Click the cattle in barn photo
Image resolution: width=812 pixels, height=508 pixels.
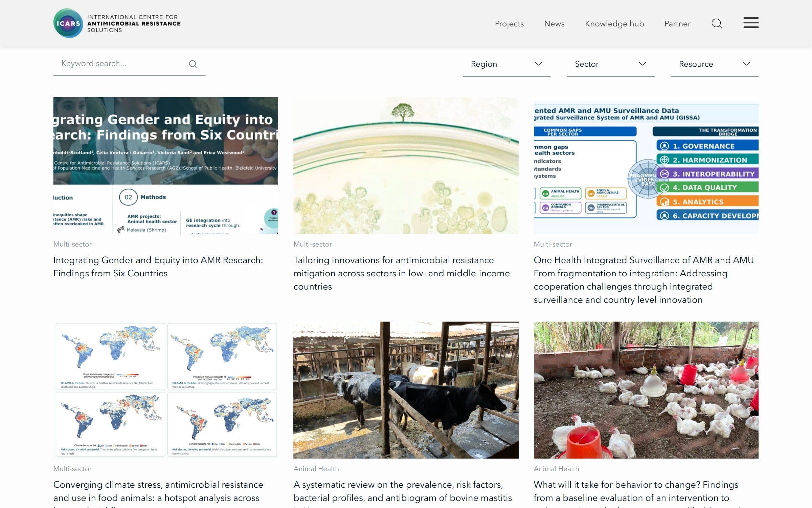(406, 390)
